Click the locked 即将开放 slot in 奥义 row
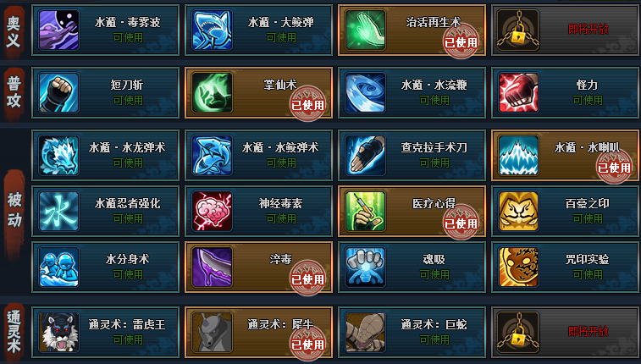 coord(565,30)
